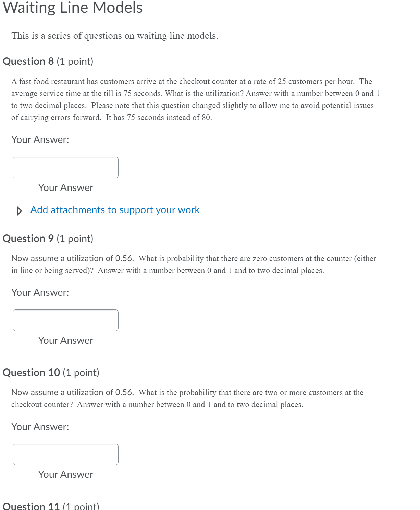
Task: Click the Question 8 heading
Action: click(27, 61)
